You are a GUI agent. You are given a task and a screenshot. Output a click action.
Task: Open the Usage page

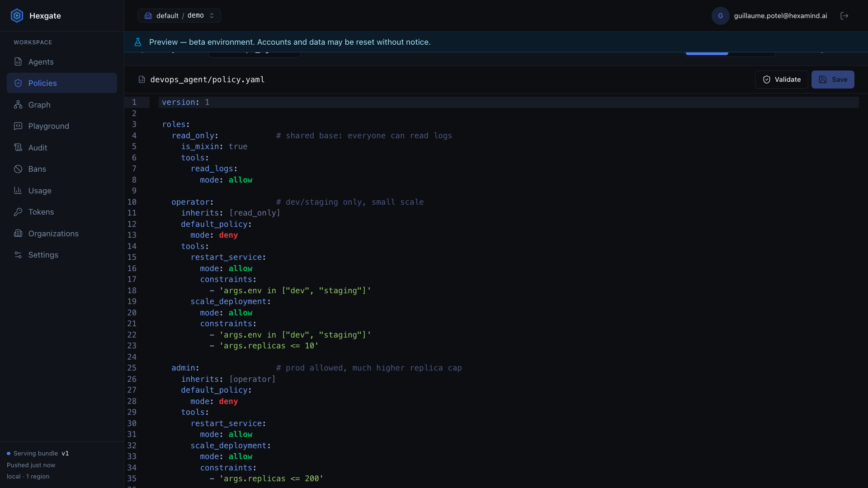(62, 190)
